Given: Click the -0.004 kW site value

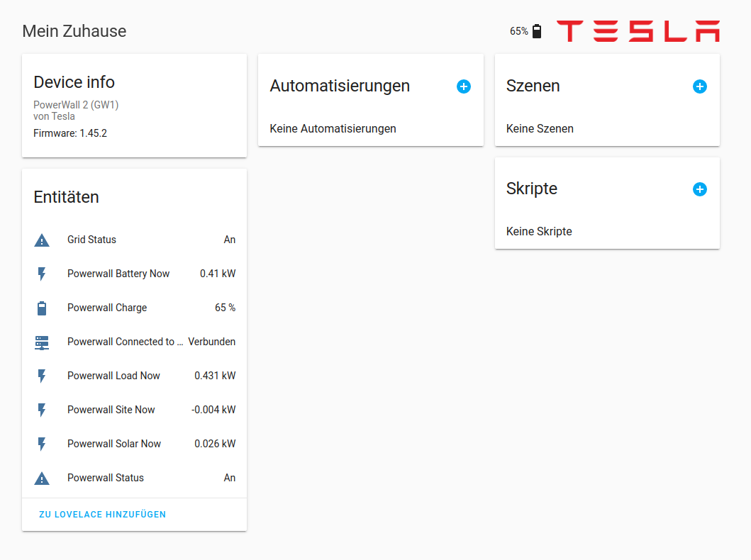Looking at the screenshot, I should (213, 410).
